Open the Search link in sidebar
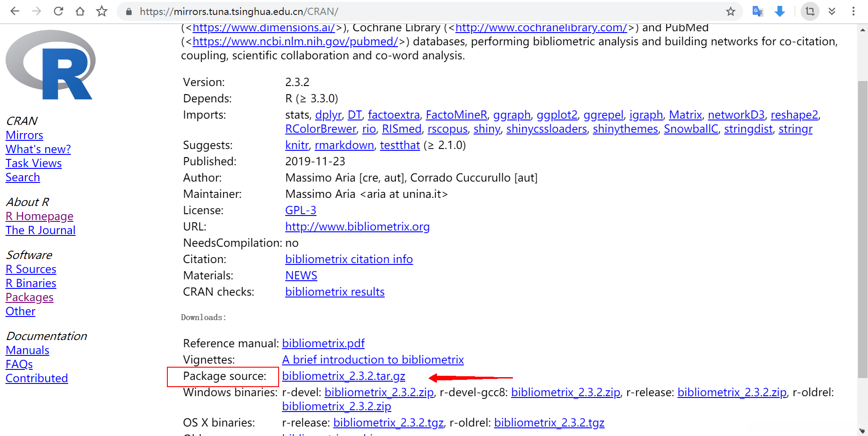 pos(23,177)
